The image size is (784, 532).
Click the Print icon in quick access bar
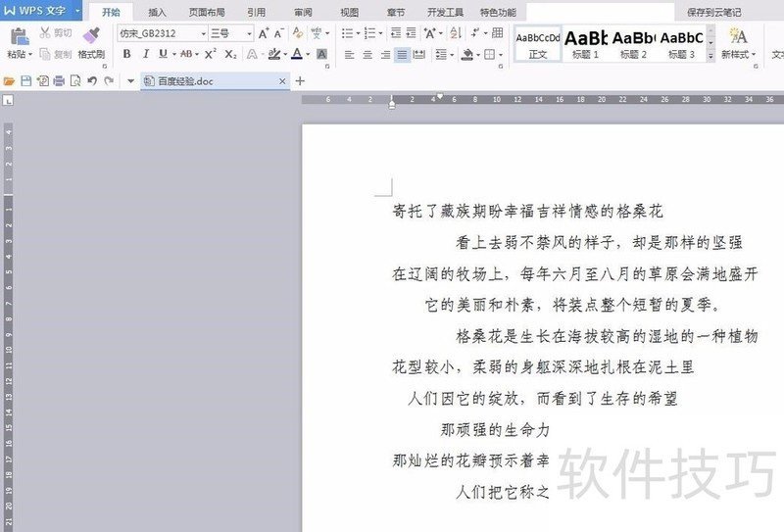[59, 80]
